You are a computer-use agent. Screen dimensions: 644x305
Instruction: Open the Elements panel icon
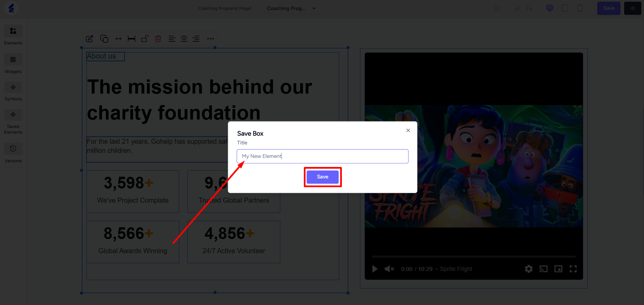coord(13,31)
